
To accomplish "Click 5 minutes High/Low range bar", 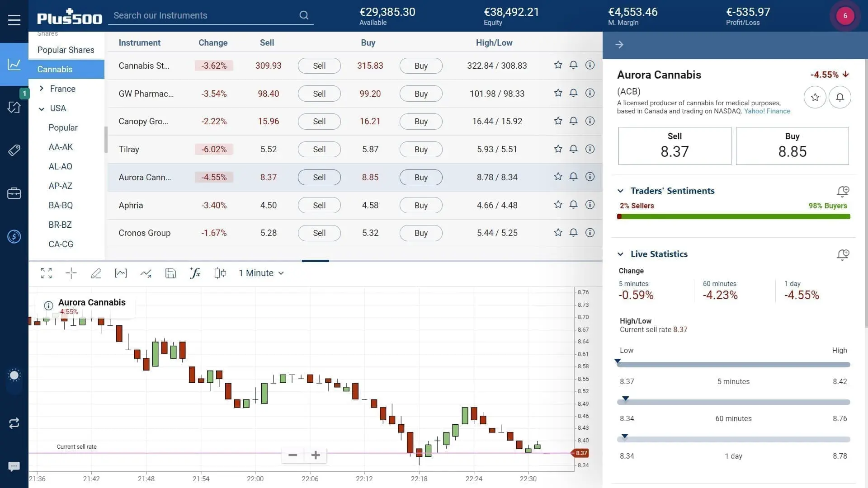I will tap(733, 365).
